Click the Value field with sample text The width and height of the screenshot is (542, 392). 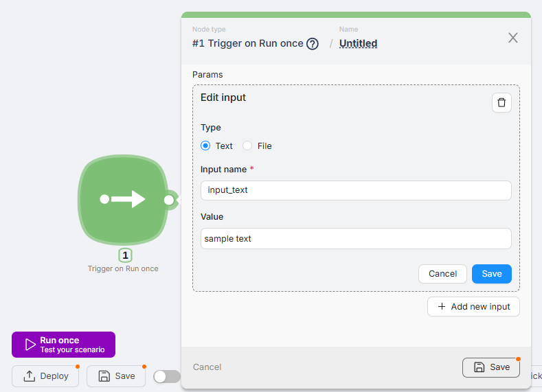point(356,239)
